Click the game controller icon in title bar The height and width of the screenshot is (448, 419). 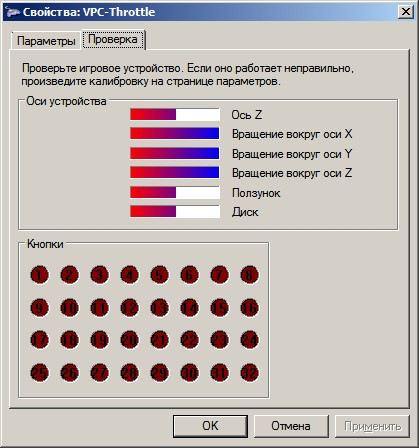pyautogui.click(x=12, y=12)
